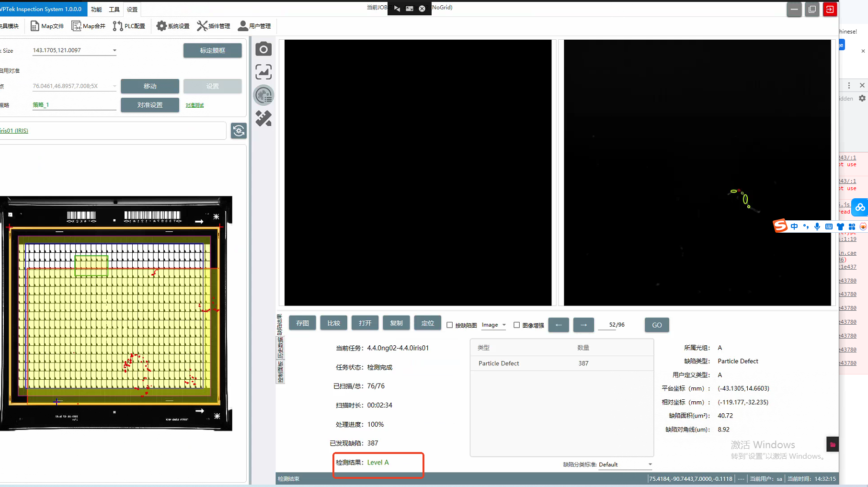Screen dimensions: 868x487
Task: Enable the 按缺陷图 checkbox
Action: [x=450, y=325]
